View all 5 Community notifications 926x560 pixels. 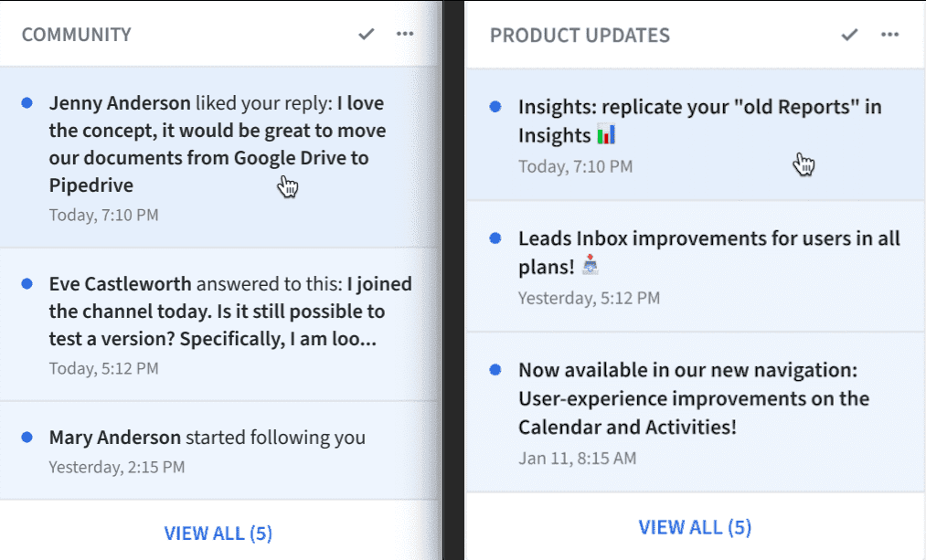pos(218,533)
